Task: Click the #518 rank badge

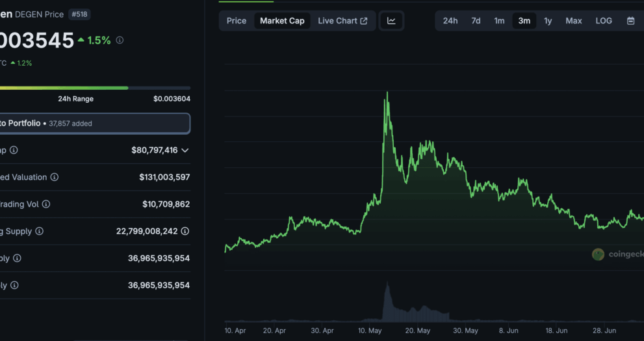Action: tap(80, 14)
